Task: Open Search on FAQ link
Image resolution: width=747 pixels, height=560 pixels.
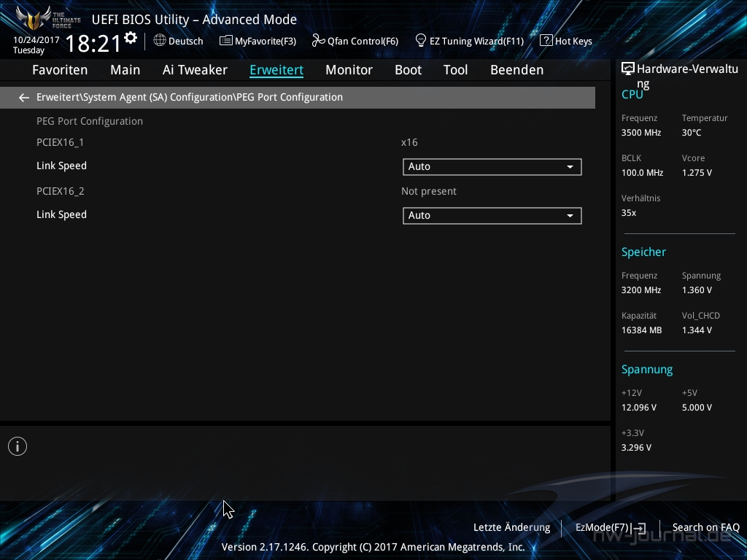Action: tap(705, 527)
